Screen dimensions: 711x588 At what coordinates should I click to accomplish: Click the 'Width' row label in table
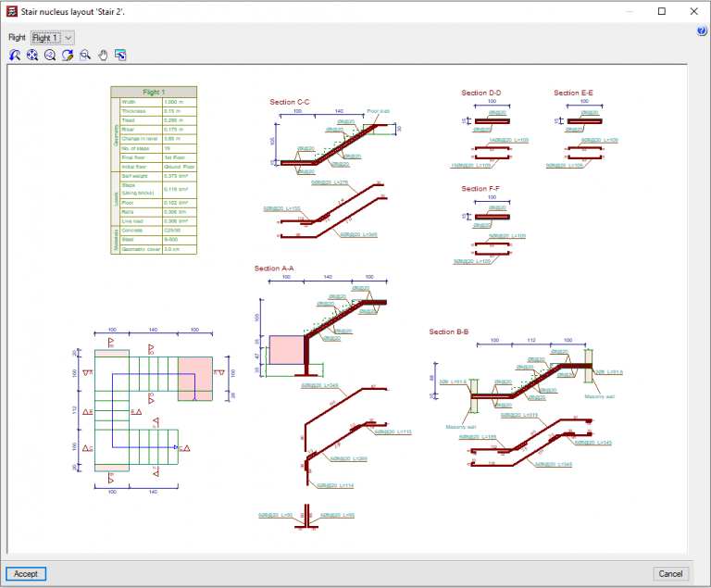129,102
